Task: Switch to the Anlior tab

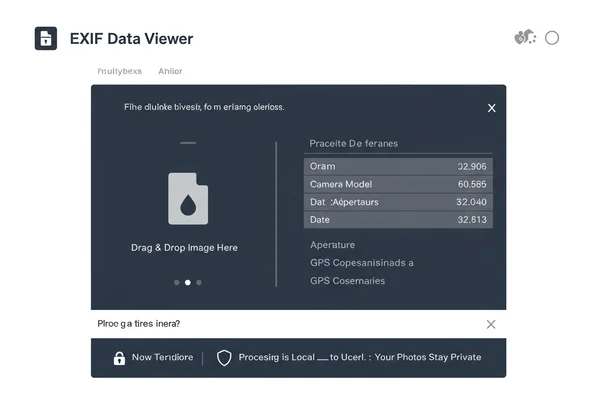Action: click(170, 72)
